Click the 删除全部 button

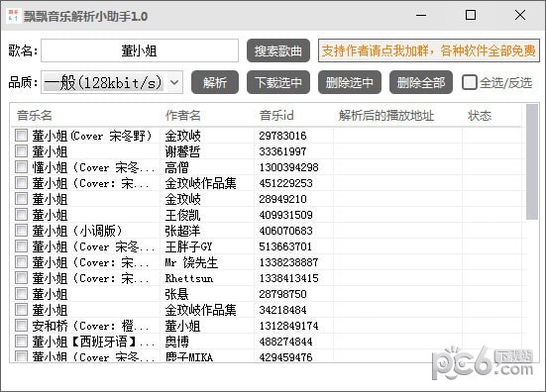coord(420,82)
